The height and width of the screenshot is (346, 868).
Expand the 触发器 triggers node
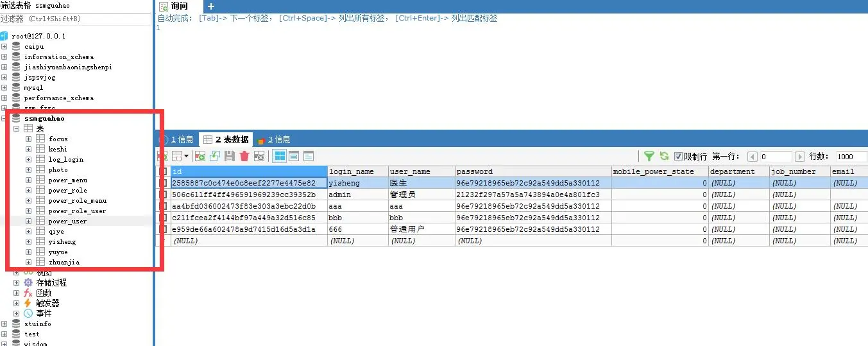16,303
